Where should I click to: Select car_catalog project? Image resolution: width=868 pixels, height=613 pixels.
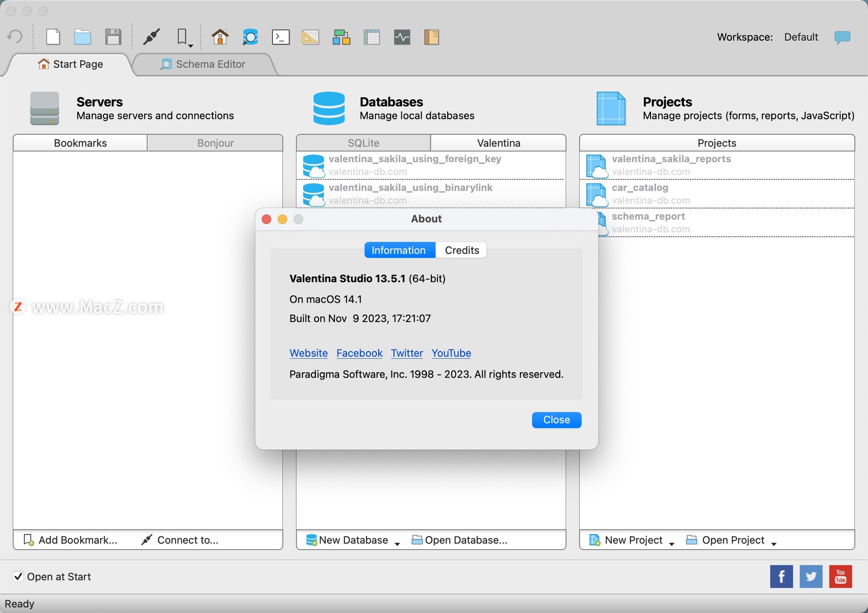pos(717,194)
